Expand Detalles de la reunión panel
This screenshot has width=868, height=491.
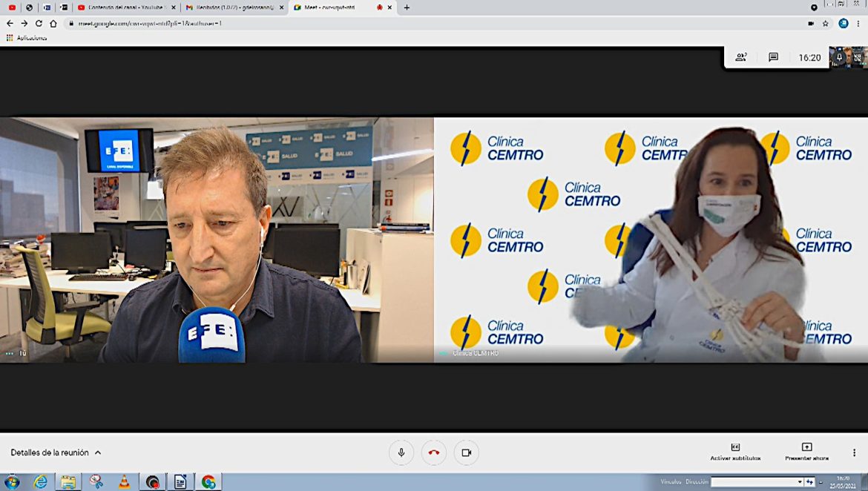click(x=56, y=452)
